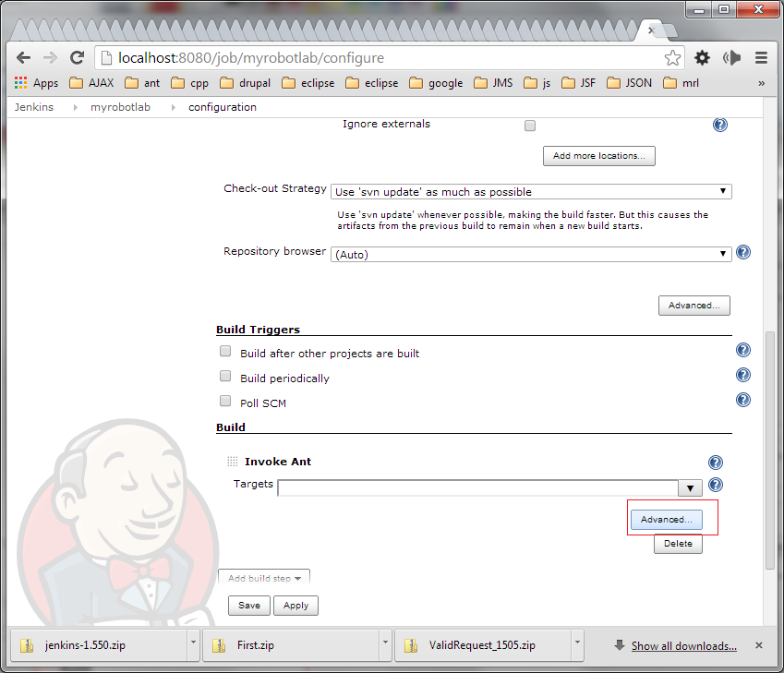The width and height of the screenshot is (784, 673).
Task: Click Show all downloads link
Action: coord(683,646)
